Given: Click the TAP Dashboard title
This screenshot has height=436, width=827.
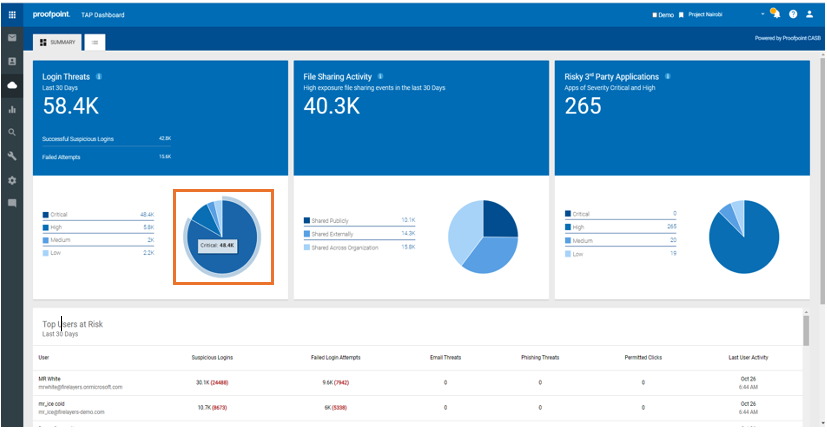Looking at the screenshot, I should 103,15.
